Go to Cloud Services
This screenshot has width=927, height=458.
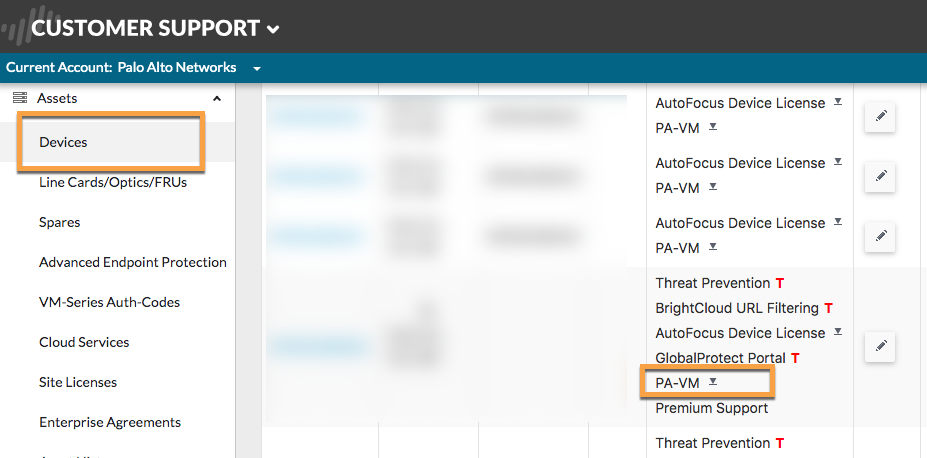[84, 342]
